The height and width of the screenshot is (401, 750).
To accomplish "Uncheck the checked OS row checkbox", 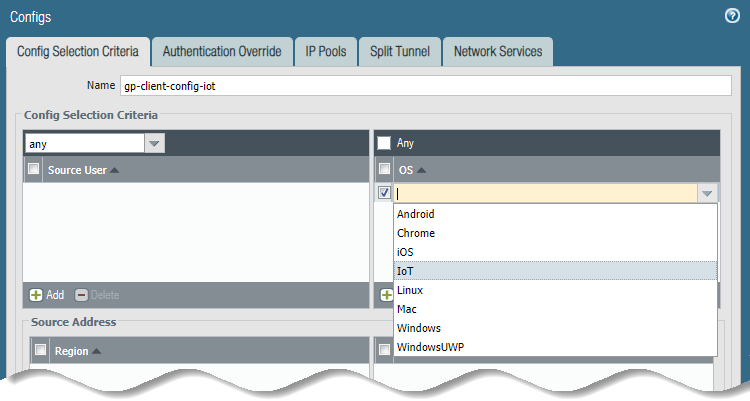I will [384, 194].
